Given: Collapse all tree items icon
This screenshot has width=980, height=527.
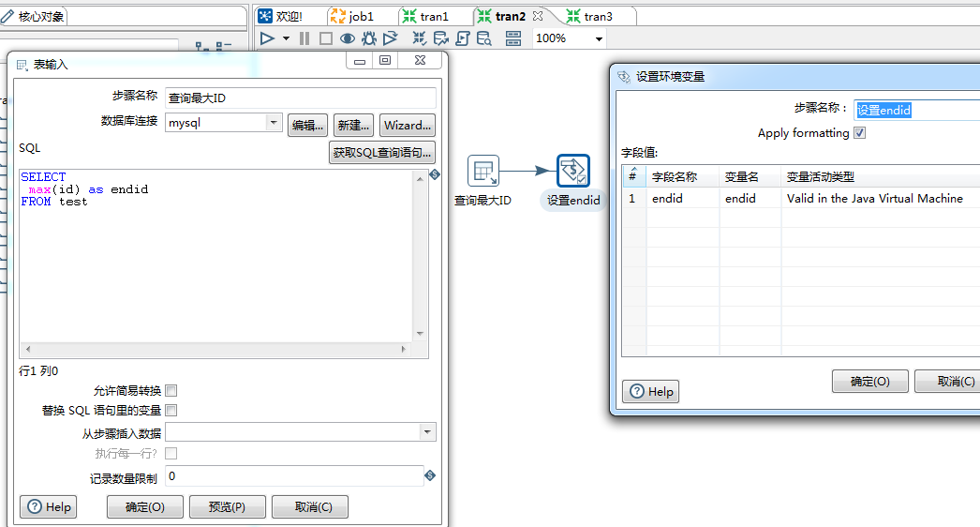Looking at the screenshot, I should point(223,46).
